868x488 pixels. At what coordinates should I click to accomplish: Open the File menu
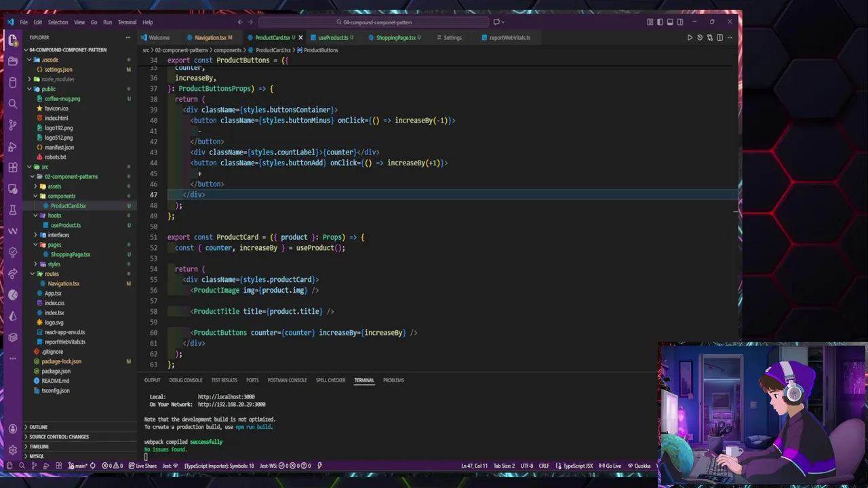24,22
